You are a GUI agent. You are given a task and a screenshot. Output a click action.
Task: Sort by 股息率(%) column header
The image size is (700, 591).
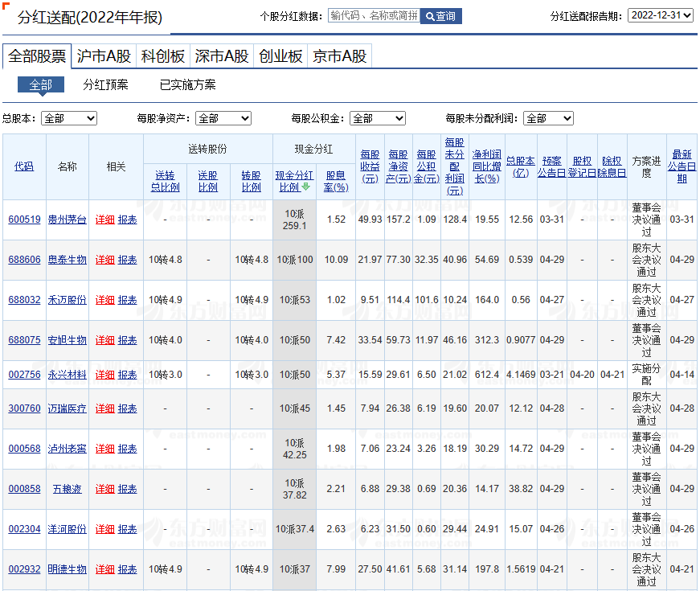tap(336, 181)
